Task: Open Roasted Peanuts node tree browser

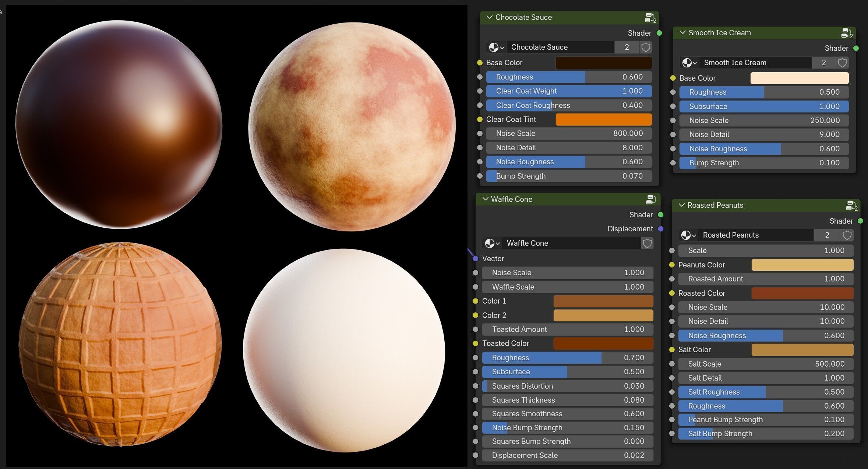Action: [x=688, y=235]
